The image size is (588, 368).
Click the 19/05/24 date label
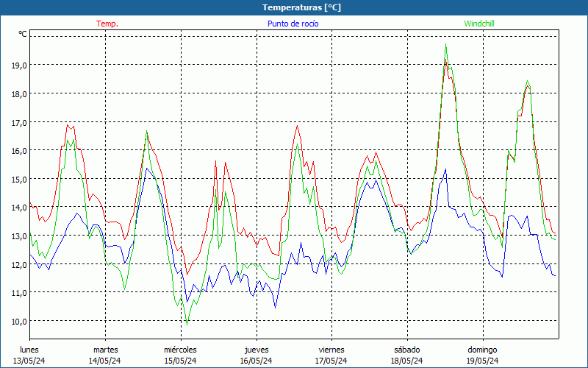[x=483, y=361]
